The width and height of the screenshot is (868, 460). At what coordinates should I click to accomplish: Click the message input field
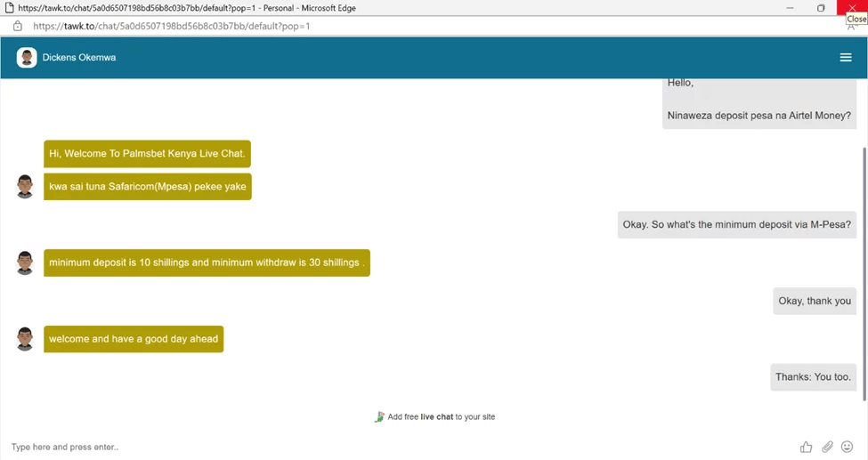click(399, 447)
